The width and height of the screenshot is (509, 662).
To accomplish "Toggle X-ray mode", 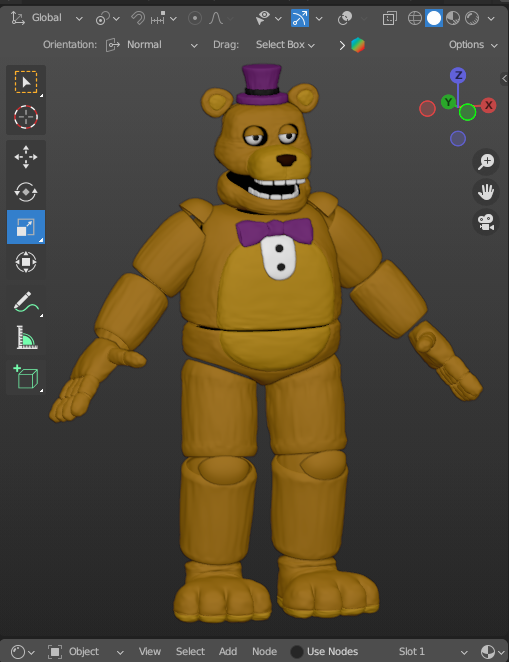I will [390, 18].
